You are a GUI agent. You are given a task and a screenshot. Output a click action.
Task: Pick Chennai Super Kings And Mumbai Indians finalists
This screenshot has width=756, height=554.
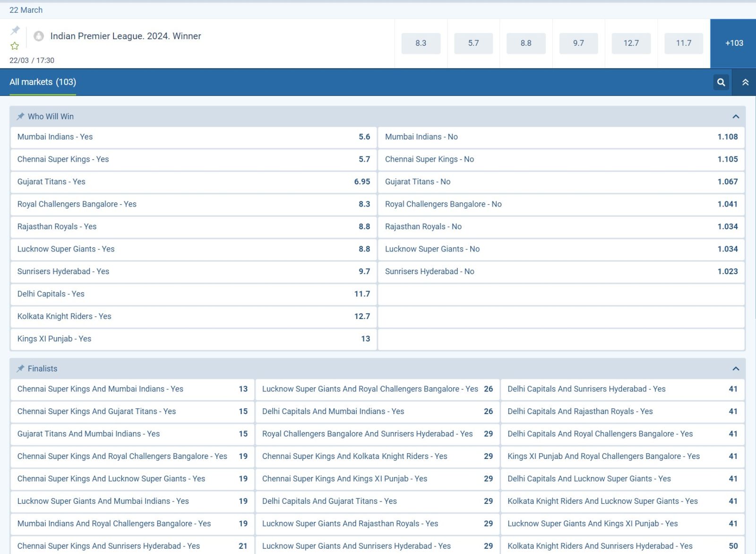132,389
